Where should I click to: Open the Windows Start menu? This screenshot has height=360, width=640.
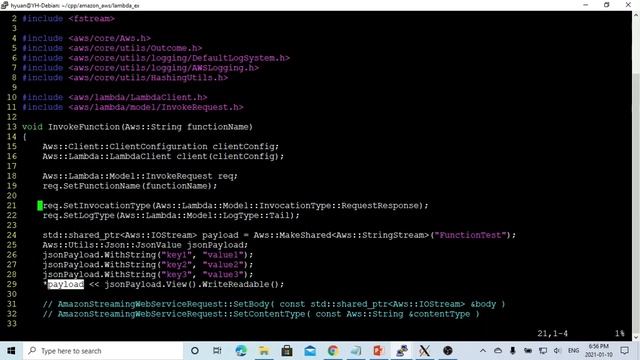pos(11,351)
